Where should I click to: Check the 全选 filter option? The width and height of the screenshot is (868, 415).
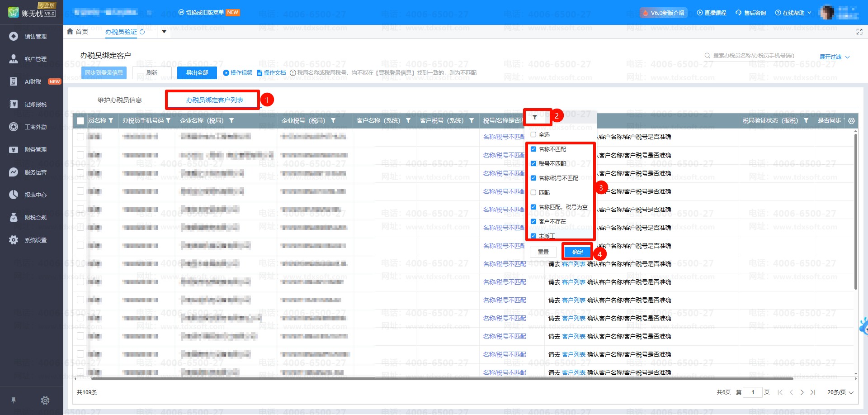pyautogui.click(x=533, y=135)
